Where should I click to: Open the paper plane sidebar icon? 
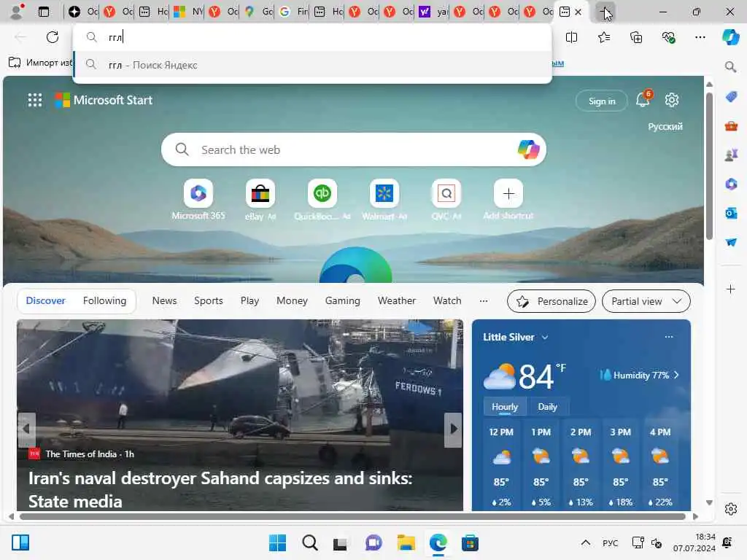pyautogui.click(x=731, y=242)
